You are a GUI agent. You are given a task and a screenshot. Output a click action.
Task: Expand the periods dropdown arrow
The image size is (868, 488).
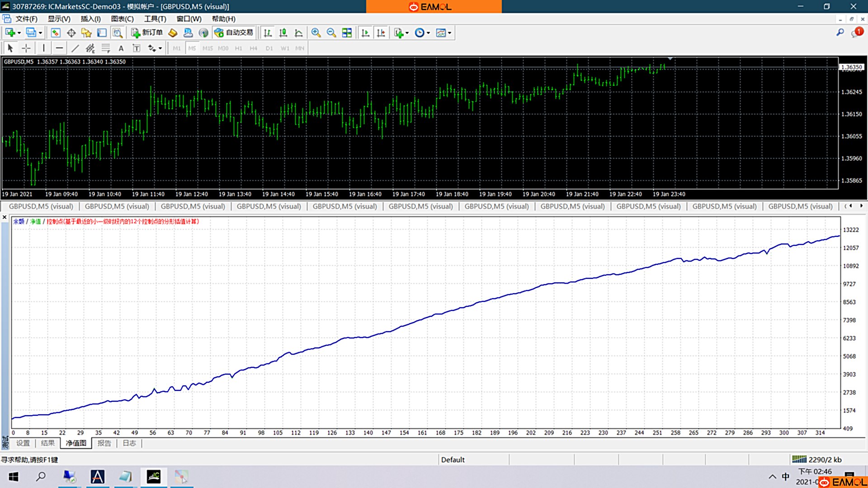(428, 33)
